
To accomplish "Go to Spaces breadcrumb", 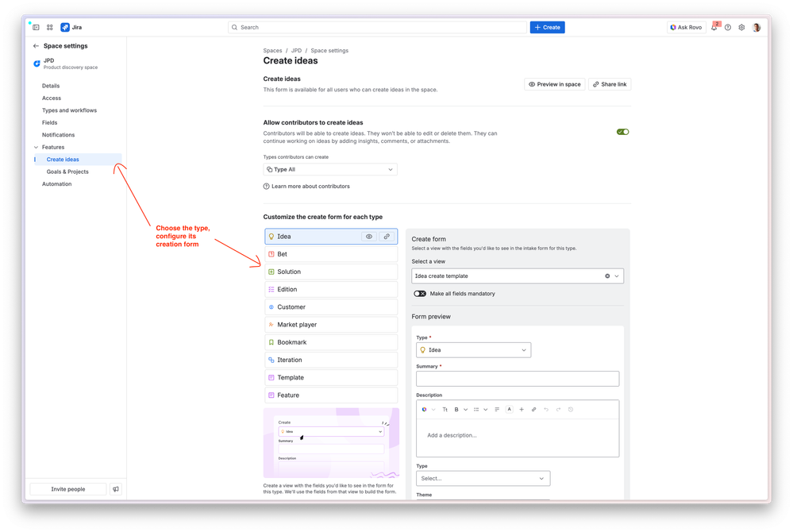I will [272, 51].
